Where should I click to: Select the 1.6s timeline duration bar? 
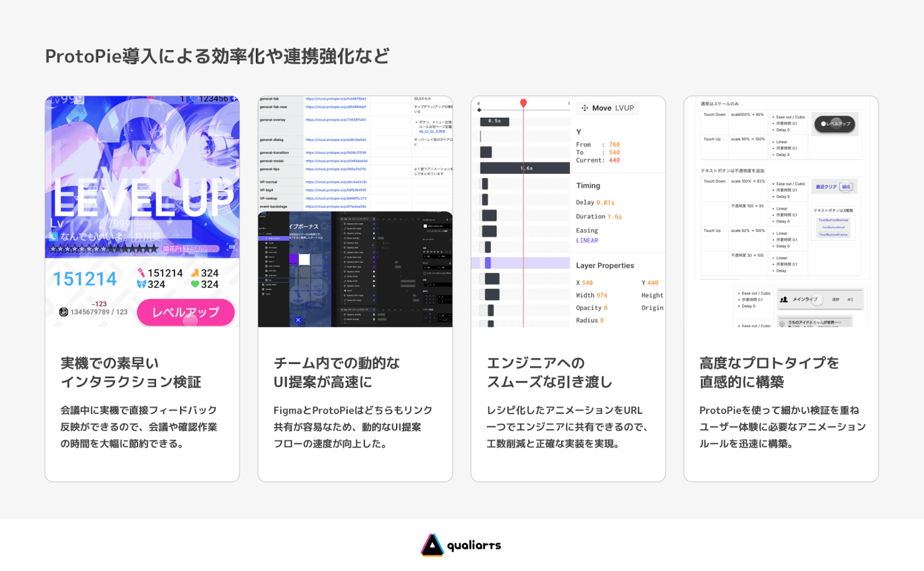525,168
